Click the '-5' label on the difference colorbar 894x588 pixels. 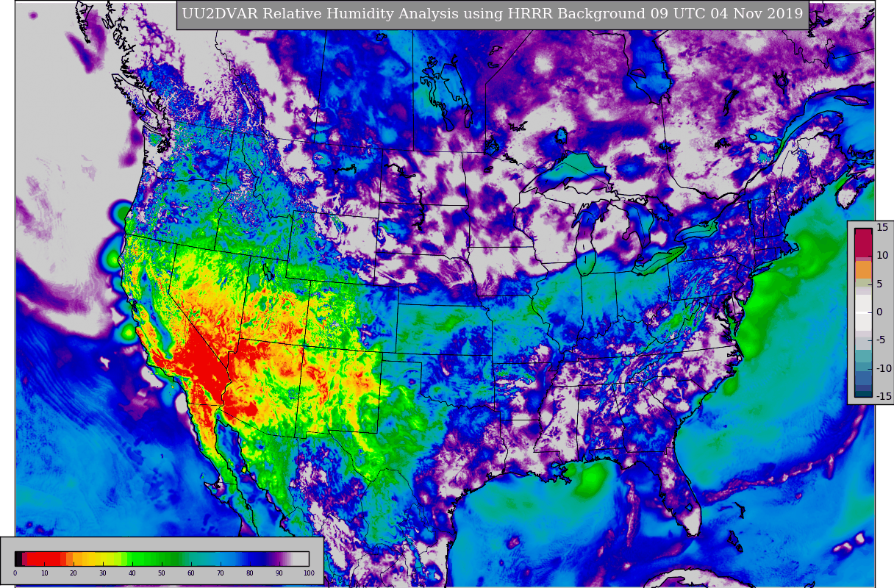(x=882, y=340)
